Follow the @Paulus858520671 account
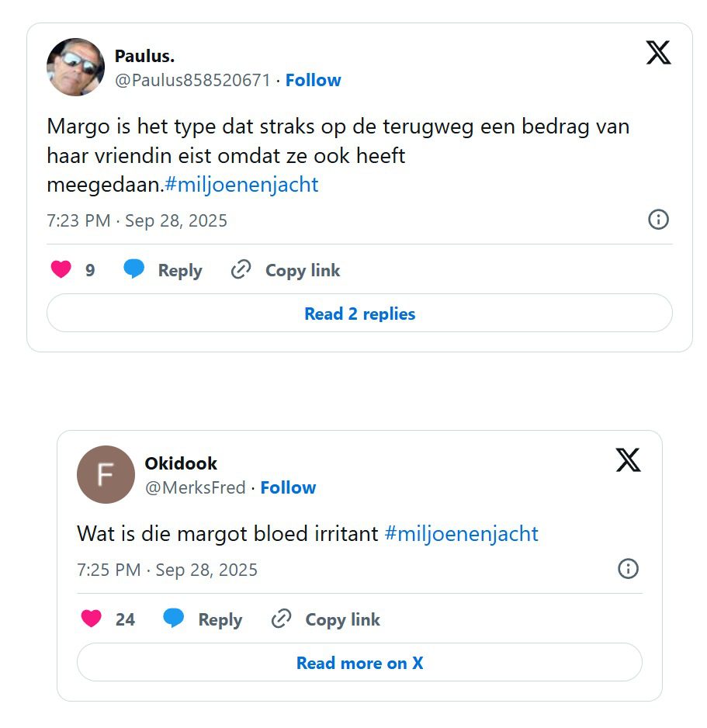The image size is (707, 728). tap(313, 80)
